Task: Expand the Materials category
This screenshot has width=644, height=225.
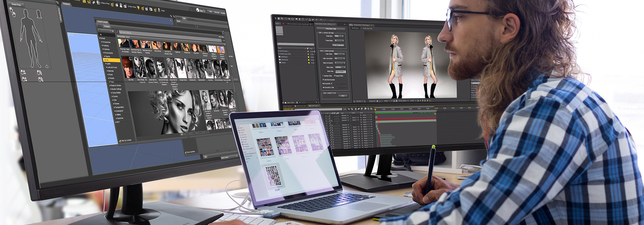Action: coord(111,71)
